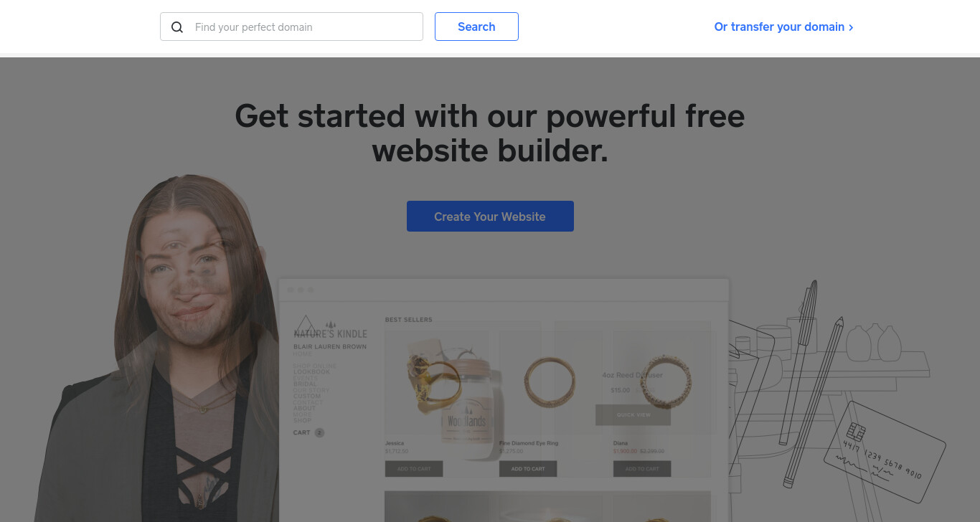
Task: Click the credit card illustration
Action: pos(885,452)
